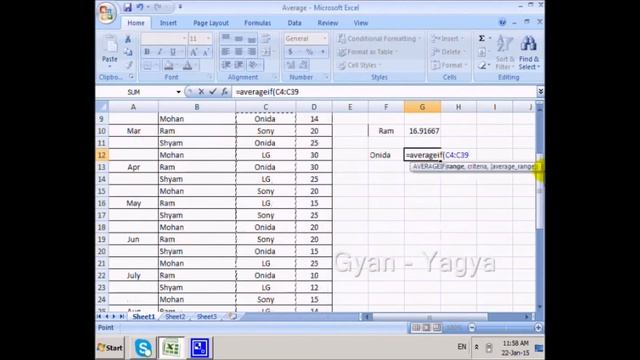Switch to the Insert tab
This screenshot has width=640, height=360.
coord(168,23)
